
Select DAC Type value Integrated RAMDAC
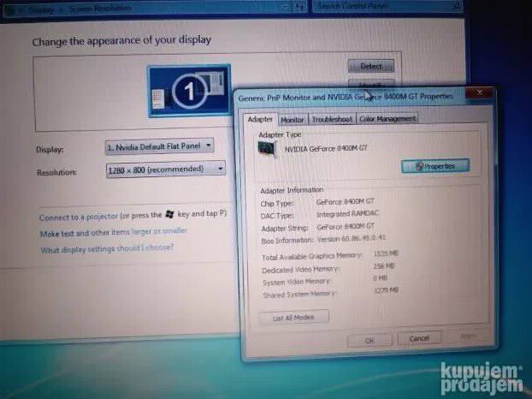tap(347, 214)
